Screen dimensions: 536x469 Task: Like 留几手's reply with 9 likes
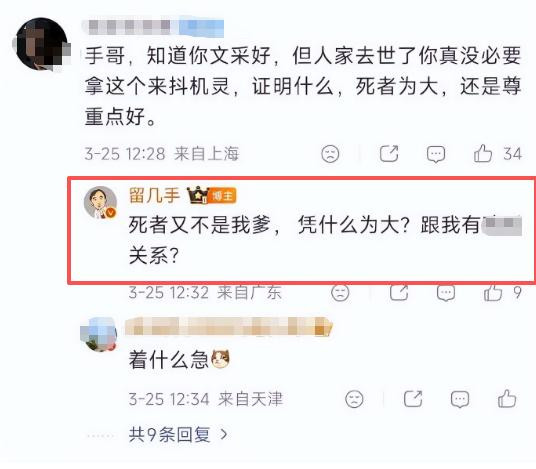pyautogui.click(x=493, y=293)
